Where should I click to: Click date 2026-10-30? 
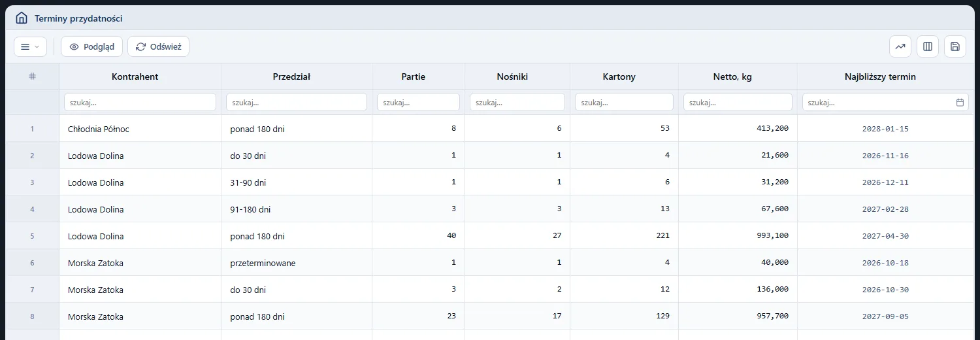click(x=885, y=290)
